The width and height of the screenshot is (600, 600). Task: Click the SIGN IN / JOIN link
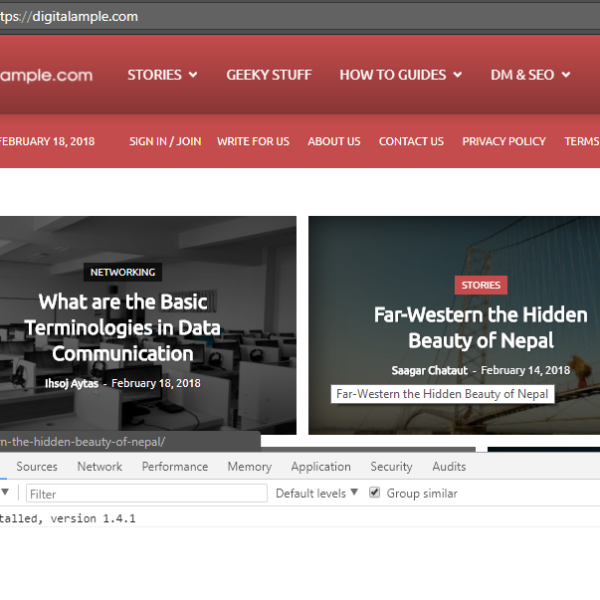coord(165,142)
